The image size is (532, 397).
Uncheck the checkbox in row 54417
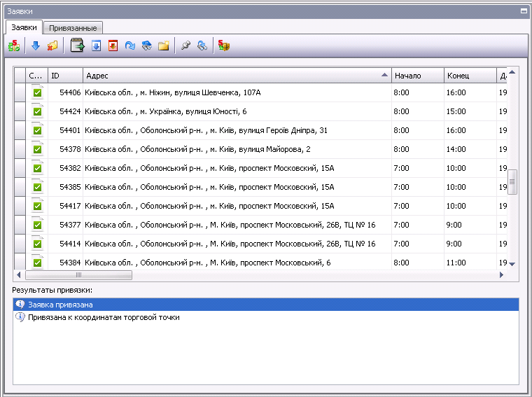pyautogui.click(x=37, y=206)
